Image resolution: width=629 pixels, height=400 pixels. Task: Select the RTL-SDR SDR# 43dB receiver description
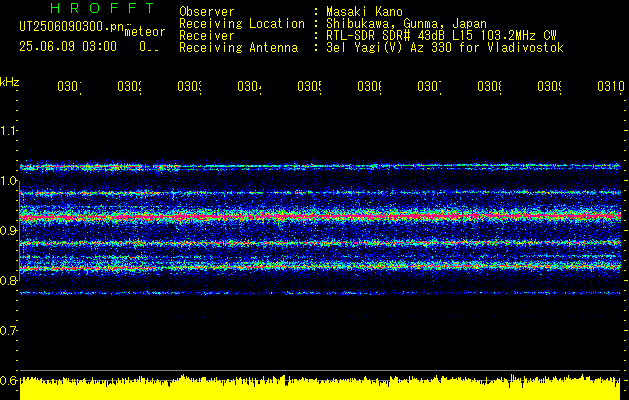click(x=441, y=36)
